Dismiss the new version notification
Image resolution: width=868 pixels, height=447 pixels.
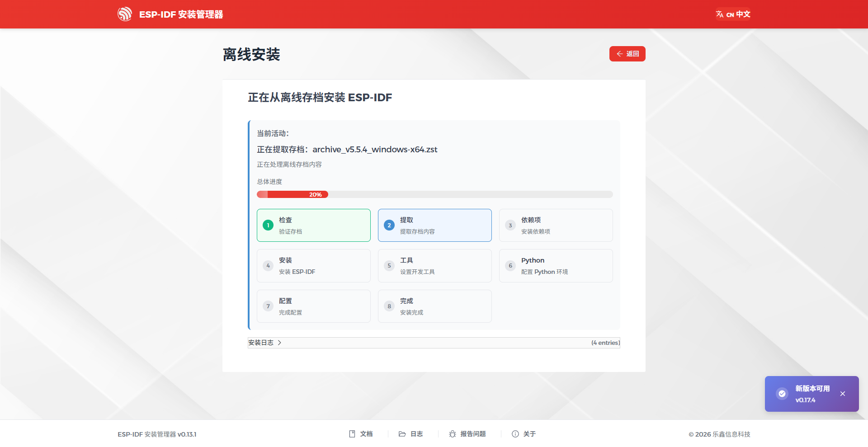tap(843, 394)
